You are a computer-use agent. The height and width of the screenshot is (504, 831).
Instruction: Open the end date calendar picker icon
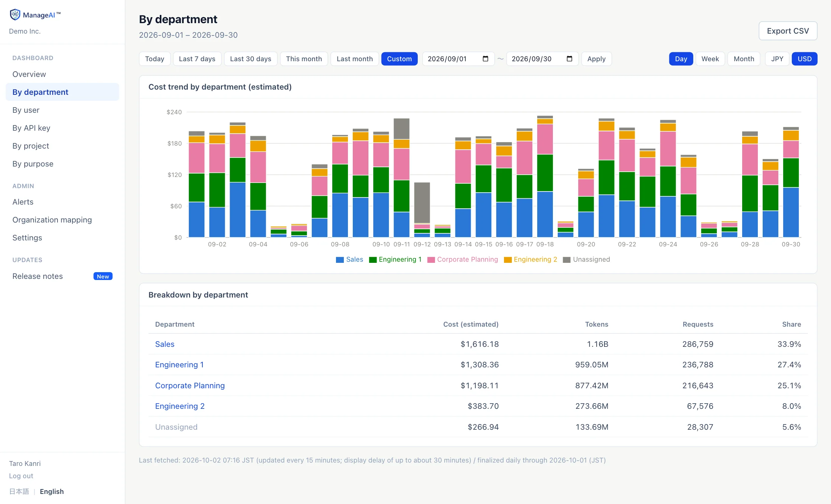click(569, 59)
